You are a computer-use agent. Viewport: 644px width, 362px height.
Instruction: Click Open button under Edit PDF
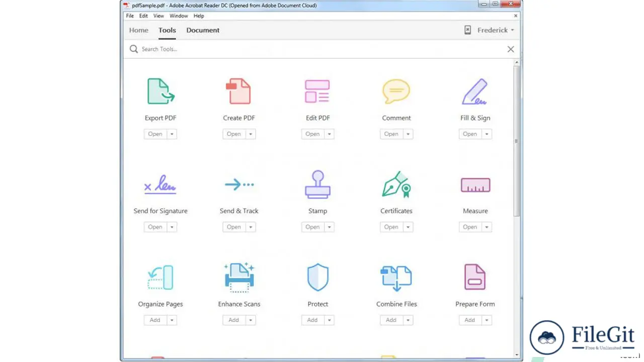click(x=312, y=134)
